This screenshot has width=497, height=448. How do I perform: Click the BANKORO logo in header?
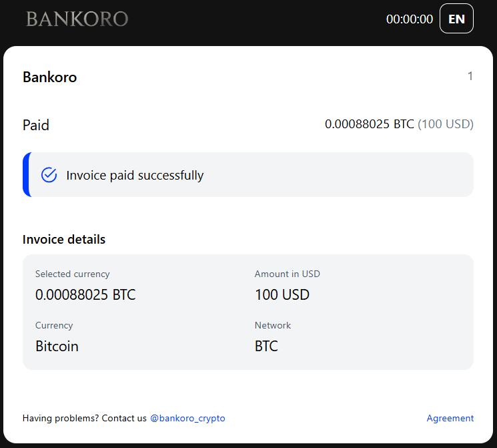pyautogui.click(x=77, y=19)
